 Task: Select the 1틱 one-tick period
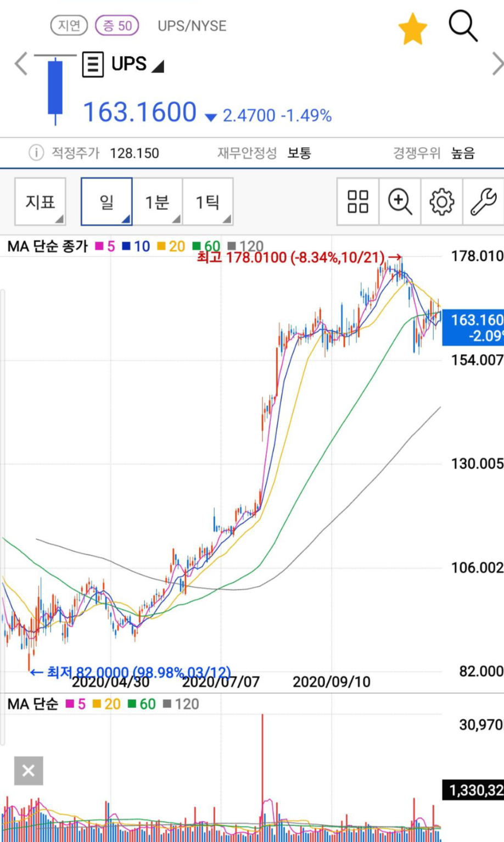click(x=208, y=202)
